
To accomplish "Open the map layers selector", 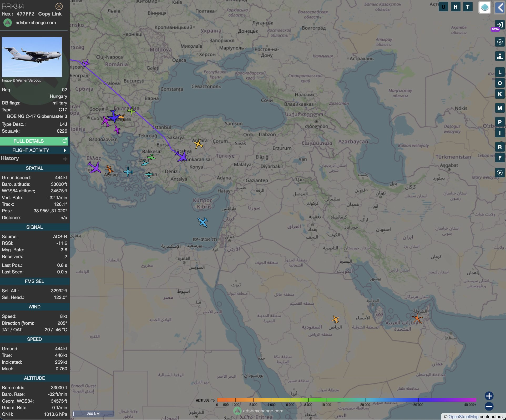I will click(484, 7).
